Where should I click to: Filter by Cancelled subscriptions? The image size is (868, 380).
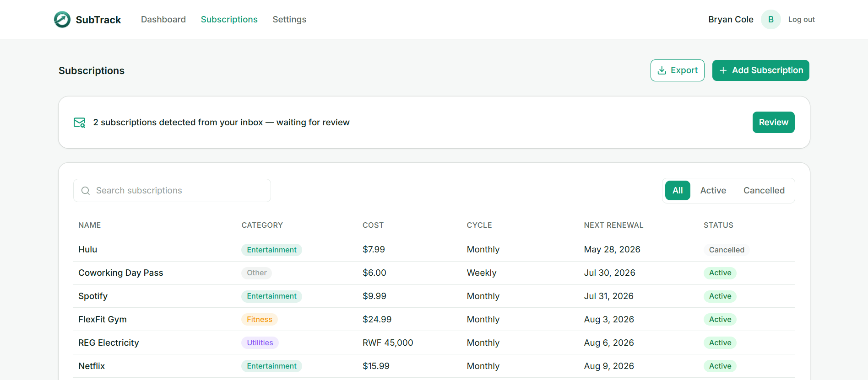pyautogui.click(x=764, y=191)
